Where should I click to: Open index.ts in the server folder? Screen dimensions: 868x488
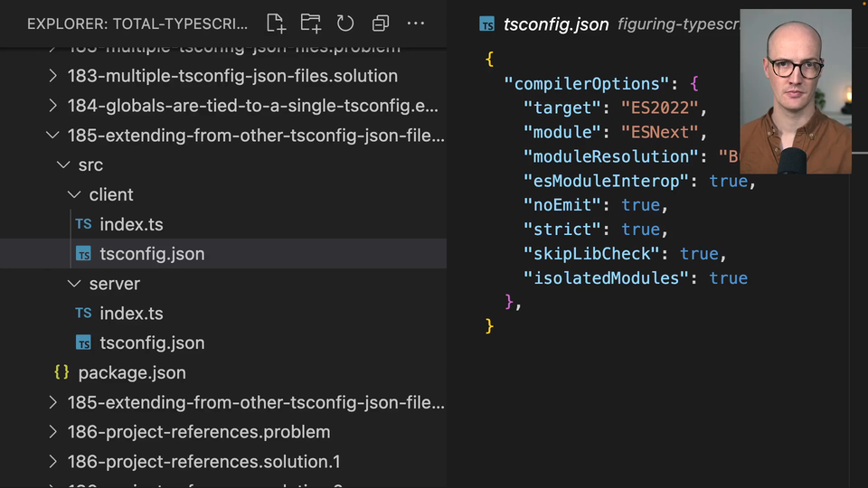click(x=131, y=314)
